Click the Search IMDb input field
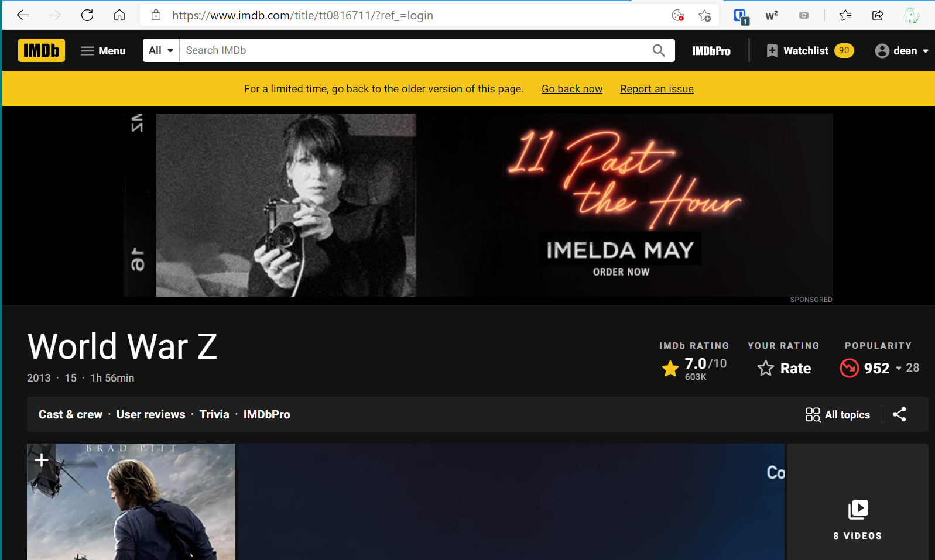Screen dimensions: 935x560 click(x=410, y=50)
